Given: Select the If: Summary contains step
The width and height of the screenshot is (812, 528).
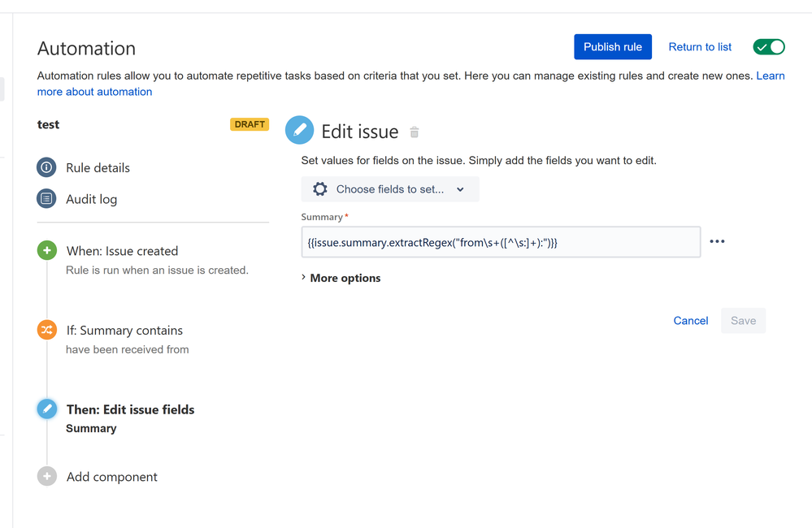Looking at the screenshot, I should click(124, 331).
